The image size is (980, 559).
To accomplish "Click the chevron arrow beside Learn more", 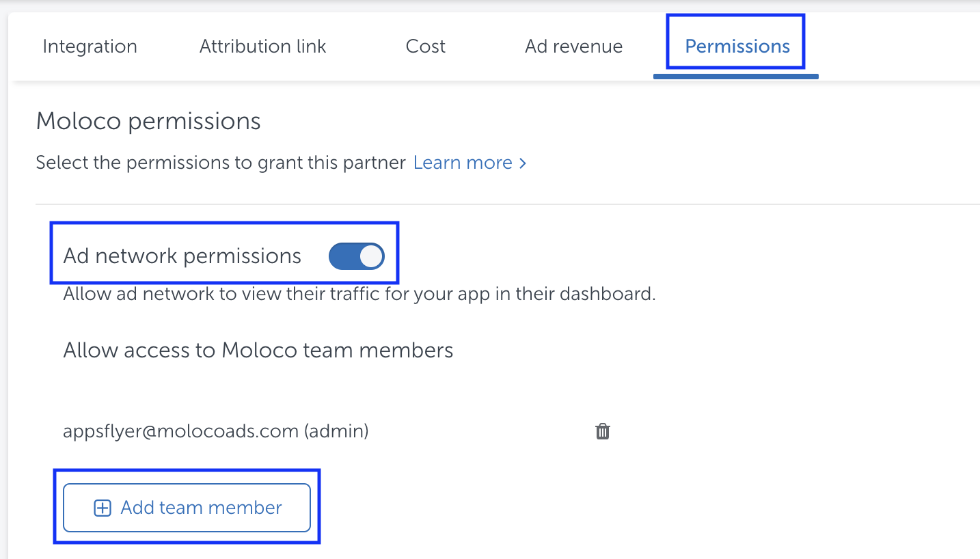I will pos(523,163).
